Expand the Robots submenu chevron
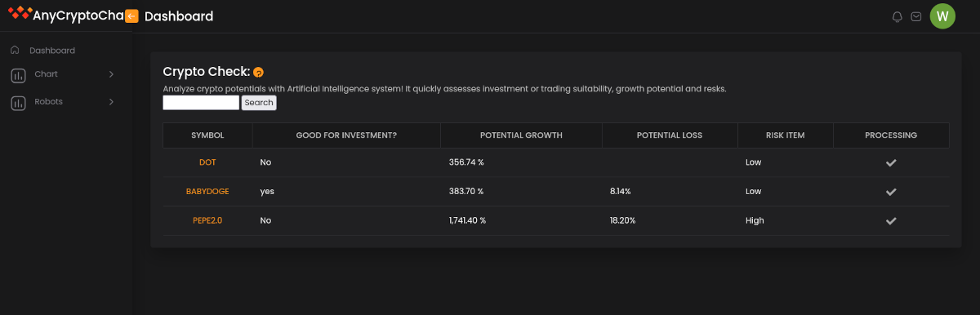This screenshot has height=315, width=980. click(111, 102)
